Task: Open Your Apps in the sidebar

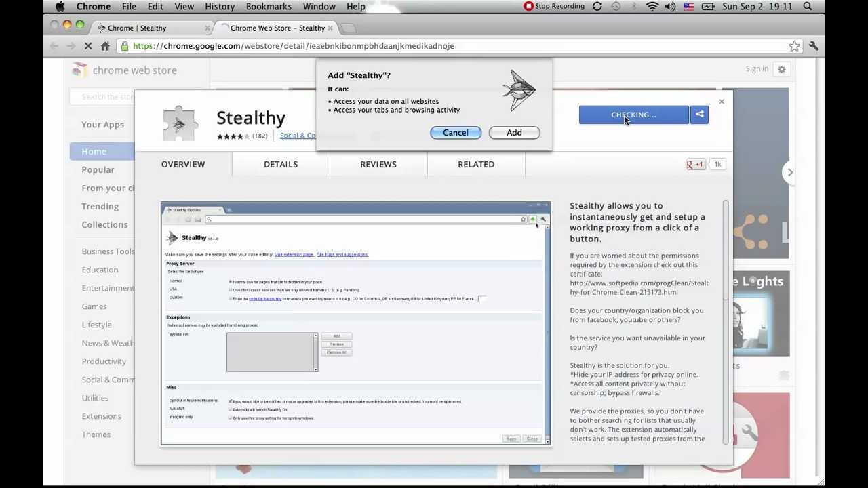Action: 103,125
